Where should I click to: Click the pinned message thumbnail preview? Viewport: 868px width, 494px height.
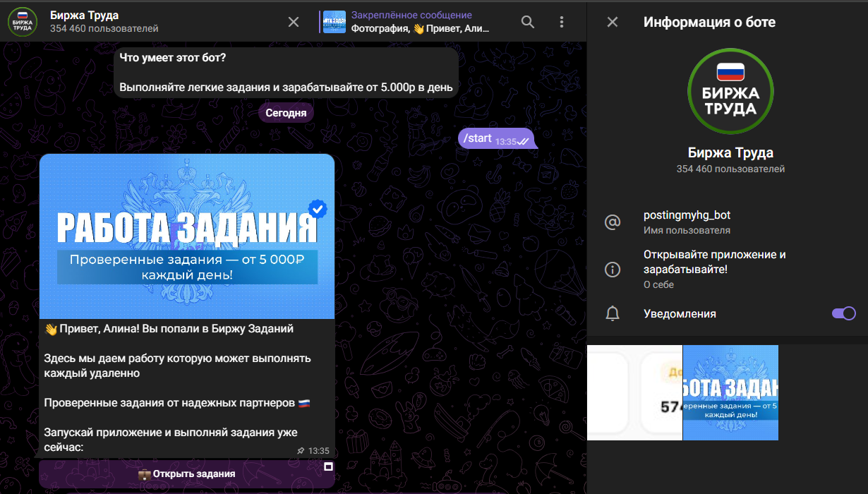click(334, 22)
